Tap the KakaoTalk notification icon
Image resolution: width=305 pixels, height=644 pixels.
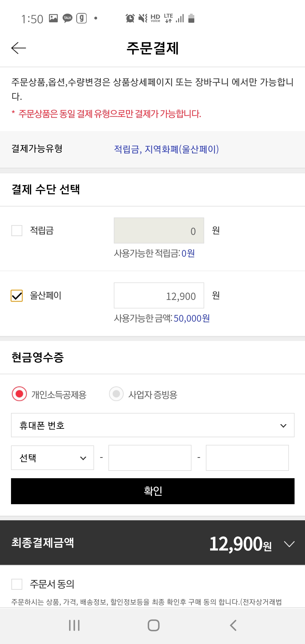pos(67,18)
